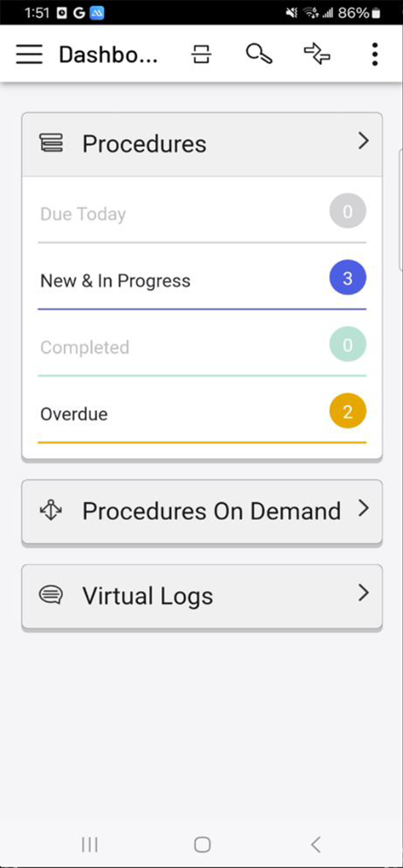Tap the Overdue count badge showing 2
This screenshot has height=868, width=403.
pos(347,411)
